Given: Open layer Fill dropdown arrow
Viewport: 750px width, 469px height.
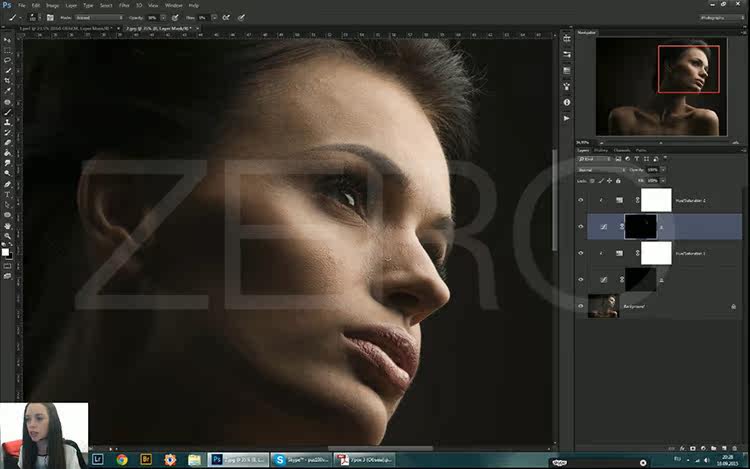Looking at the screenshot, I should (x=663, y=181).
